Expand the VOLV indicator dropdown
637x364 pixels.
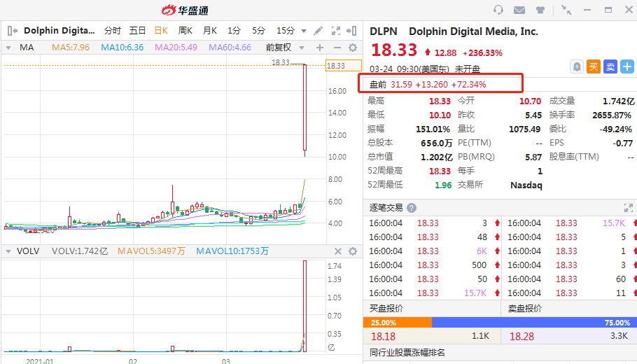point(8,251)
